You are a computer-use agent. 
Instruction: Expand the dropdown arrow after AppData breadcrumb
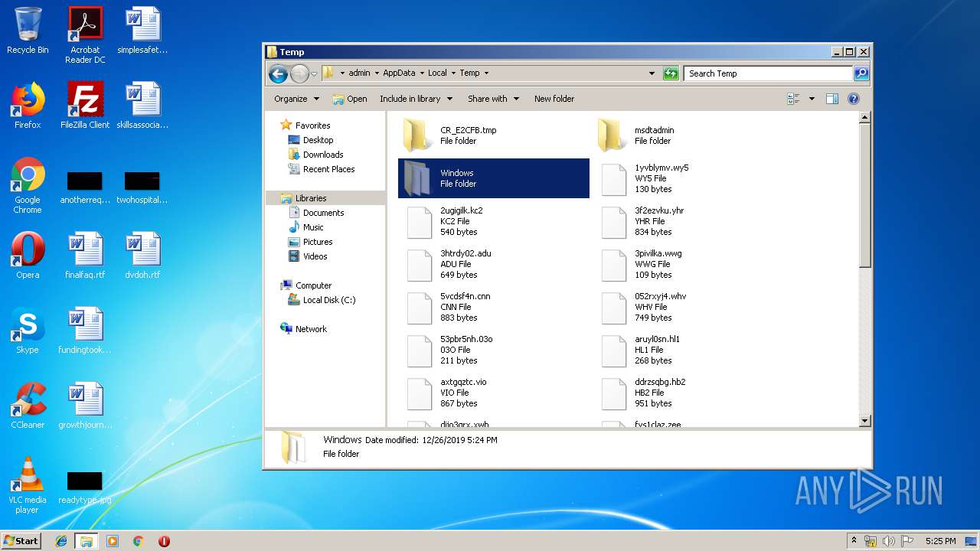pyautogui.click(x=421, y=73)
